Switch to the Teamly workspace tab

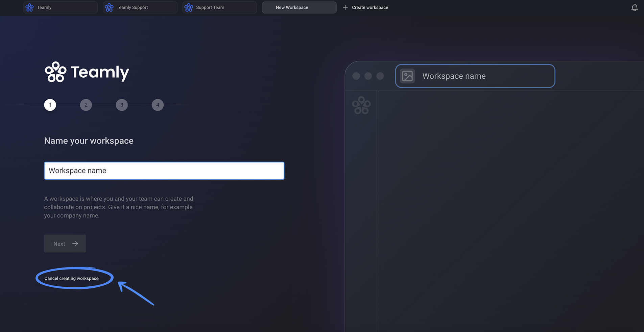coord(61,7)
